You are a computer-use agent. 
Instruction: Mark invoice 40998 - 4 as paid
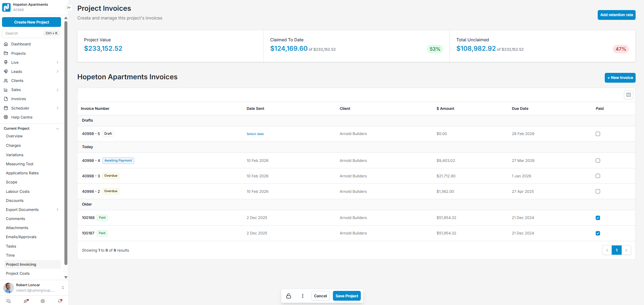pos(598,161)
